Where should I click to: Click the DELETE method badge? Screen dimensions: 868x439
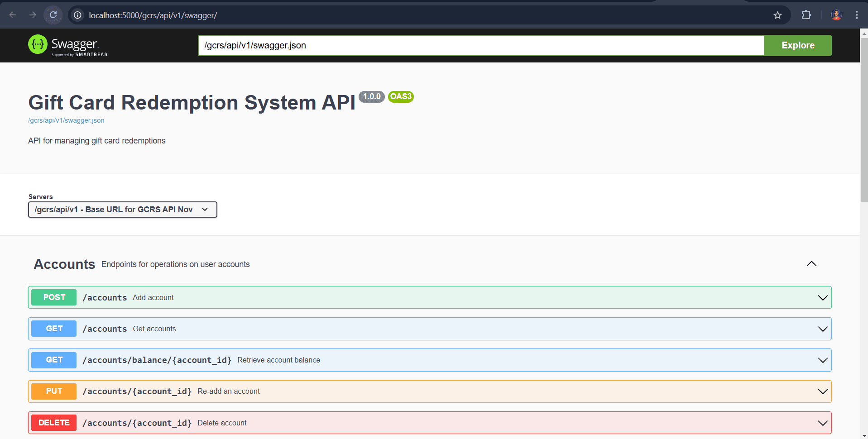click(x=54, y=423)
